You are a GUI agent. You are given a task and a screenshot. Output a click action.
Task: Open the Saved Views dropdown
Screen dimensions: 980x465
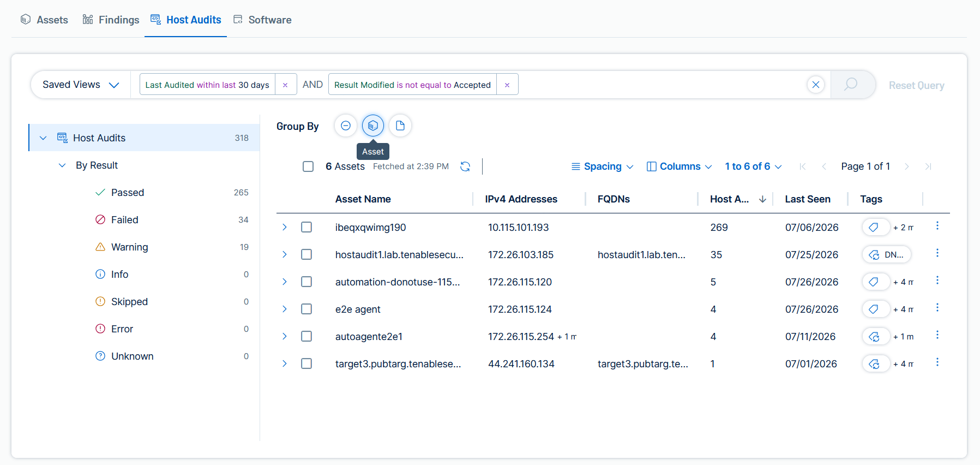click(x=81, y=85)
